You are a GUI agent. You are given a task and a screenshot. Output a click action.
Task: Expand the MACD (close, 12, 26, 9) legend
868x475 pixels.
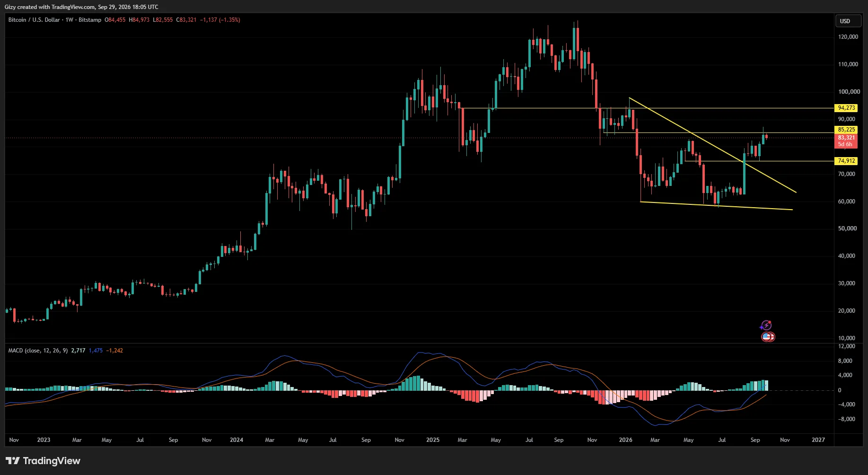click(x=38, y=351)
